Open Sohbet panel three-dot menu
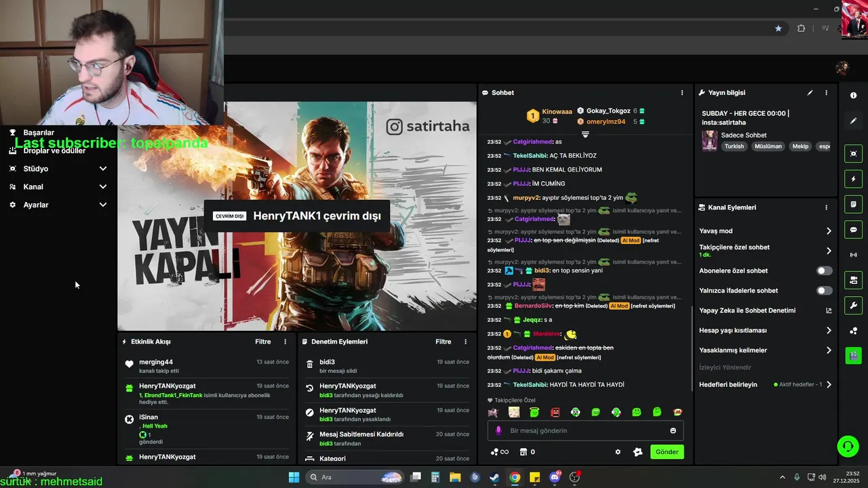Image resolution: width=868 pixels, height=488 pixels. coord(682,93)
